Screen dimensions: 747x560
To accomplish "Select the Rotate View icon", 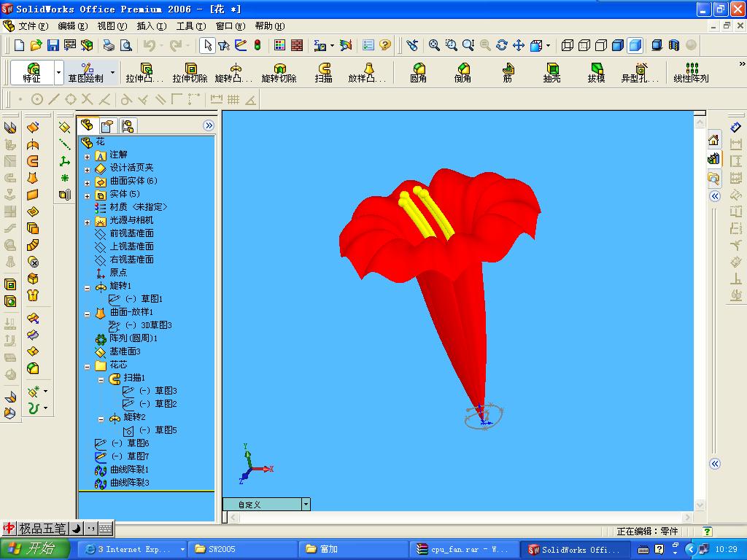I will (502, 45).
